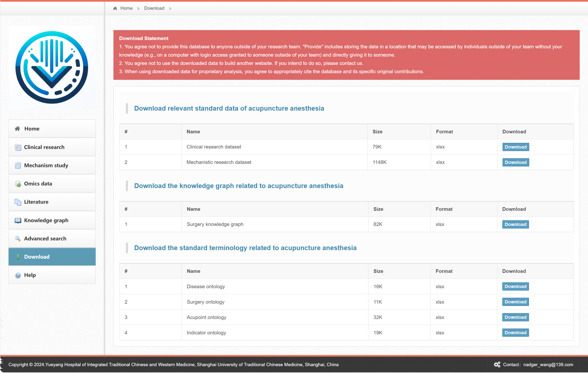Click the contact email nadger_wang@139.com
Image resolution: width=588 pixels, height=373 pixels.
(548, 364)
